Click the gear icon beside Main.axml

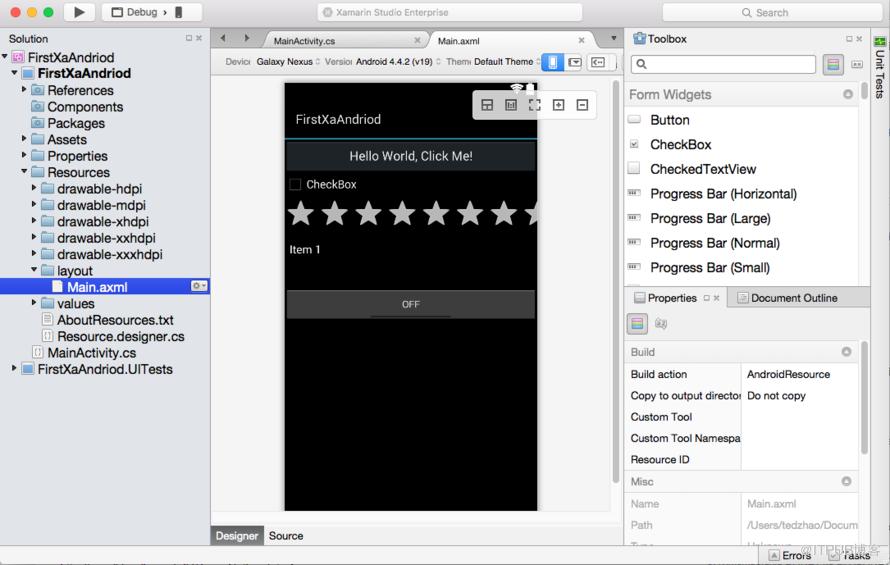pos(199,286)
